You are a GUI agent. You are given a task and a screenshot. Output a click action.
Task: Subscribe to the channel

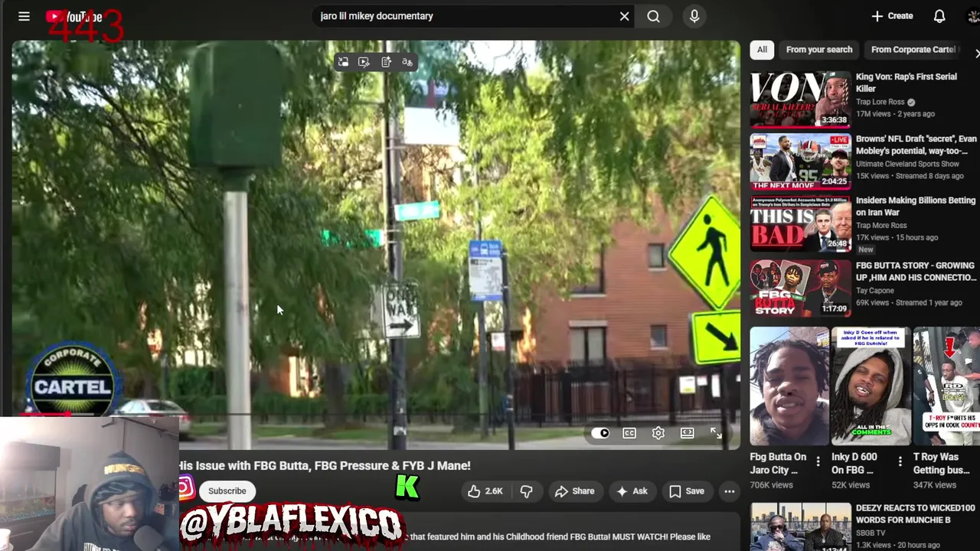(x=227, y=491)
